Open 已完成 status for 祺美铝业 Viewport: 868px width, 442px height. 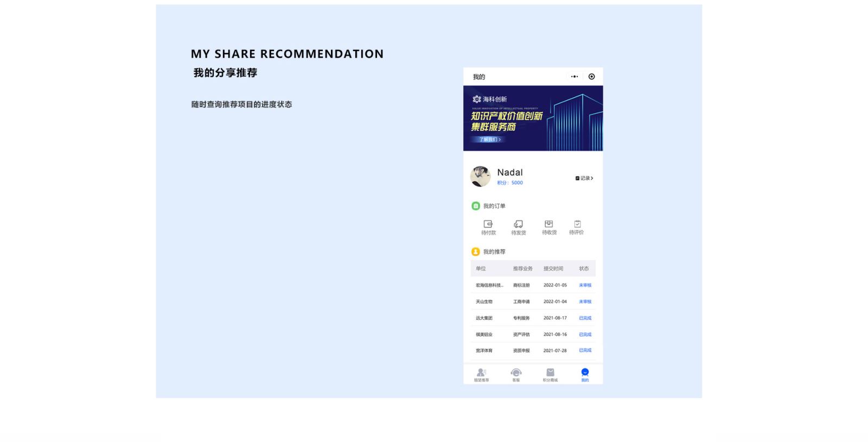click(585, 334)
